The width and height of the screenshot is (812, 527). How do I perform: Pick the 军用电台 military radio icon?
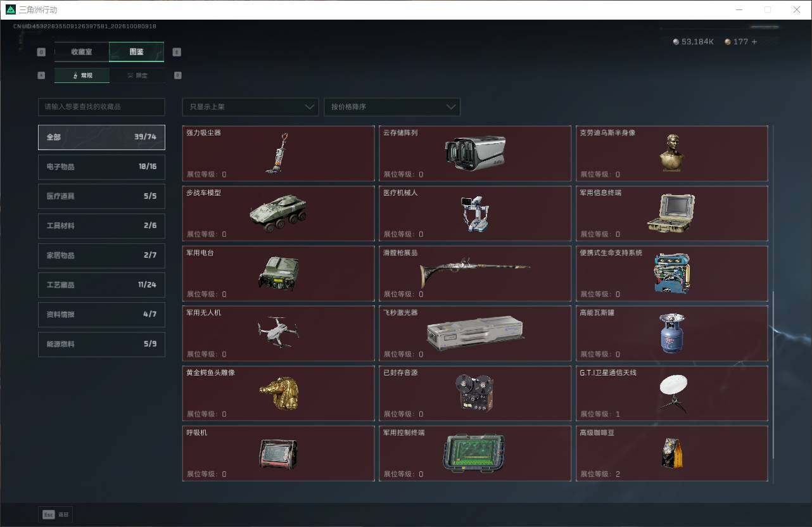pos(278,273)
